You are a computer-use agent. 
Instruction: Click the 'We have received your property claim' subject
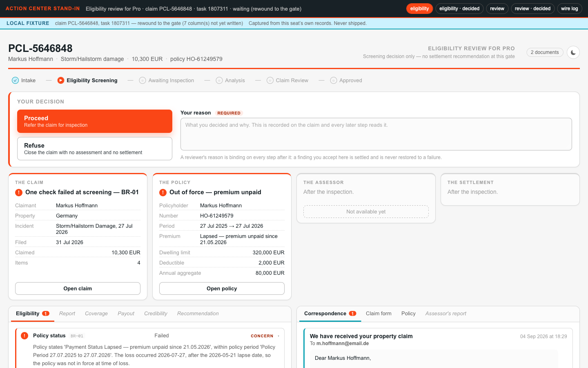point(361,336)
